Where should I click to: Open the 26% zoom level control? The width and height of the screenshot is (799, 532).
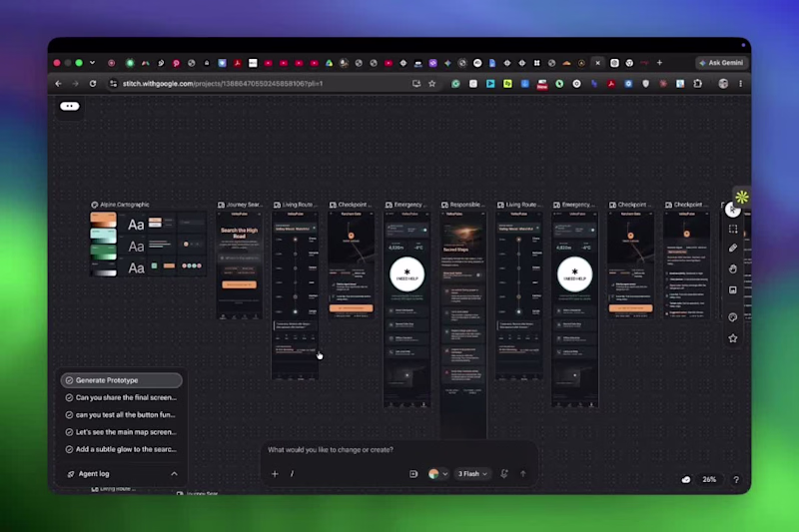click(709, 479)
